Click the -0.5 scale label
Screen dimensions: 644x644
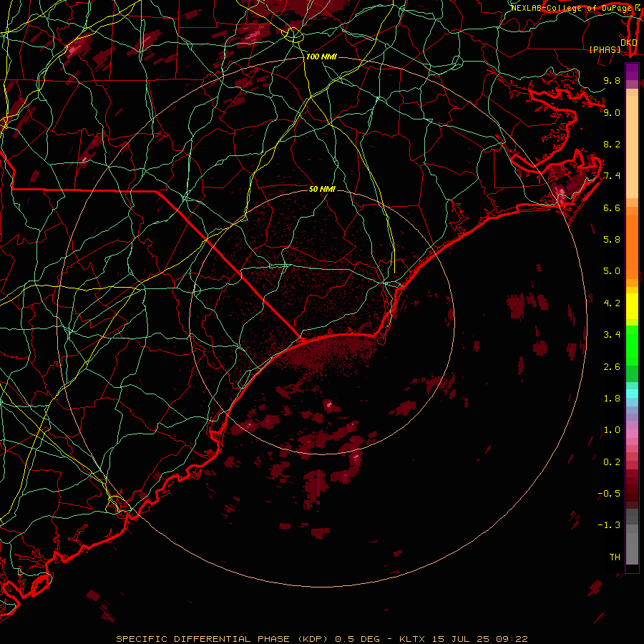click(x=609, y=494)
